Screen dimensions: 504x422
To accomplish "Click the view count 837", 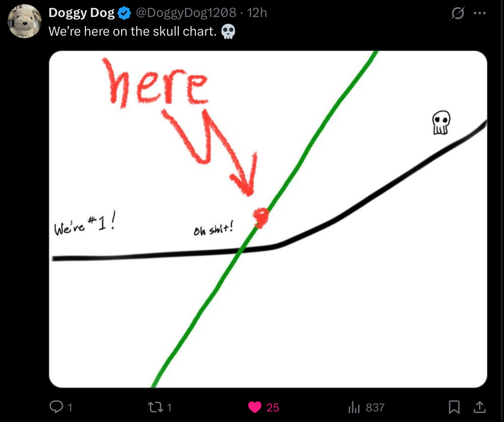I will coord(375,408).
